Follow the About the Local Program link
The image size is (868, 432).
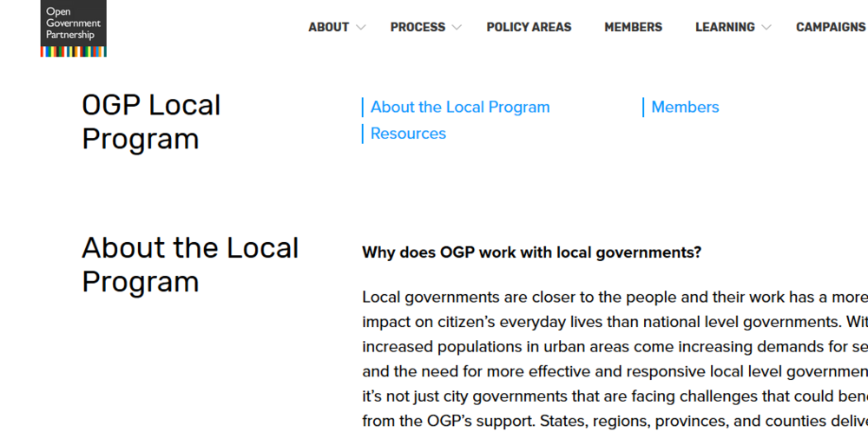tap(460, 108)
